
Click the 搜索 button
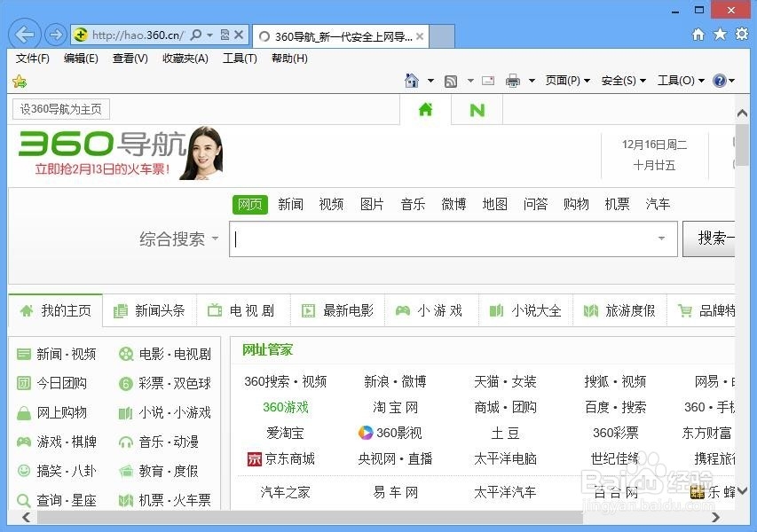pos(709,239)
